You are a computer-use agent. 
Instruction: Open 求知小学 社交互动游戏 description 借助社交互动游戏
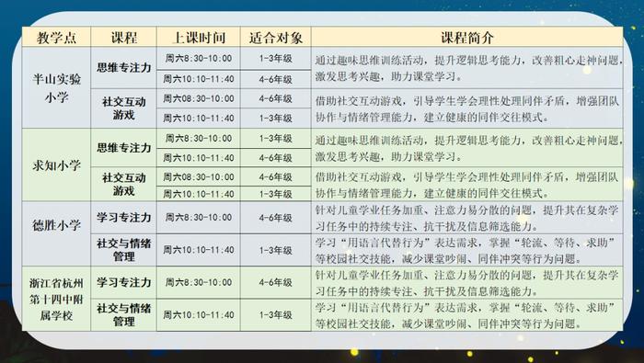tap(467, 184)
